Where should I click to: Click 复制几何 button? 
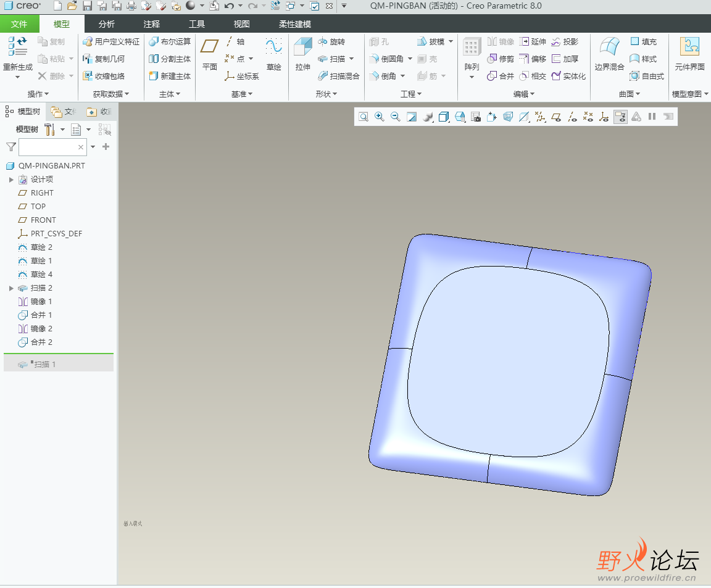[x=104, y=59]
